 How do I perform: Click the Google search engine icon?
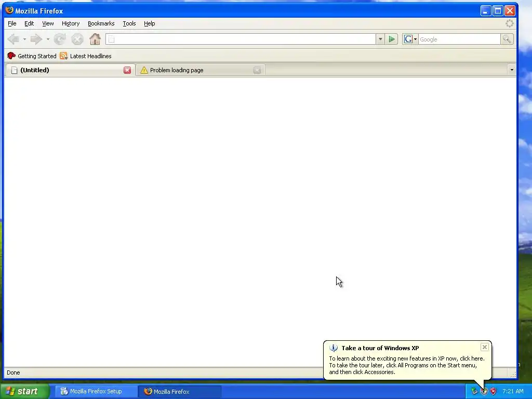[x=408, y=39]
